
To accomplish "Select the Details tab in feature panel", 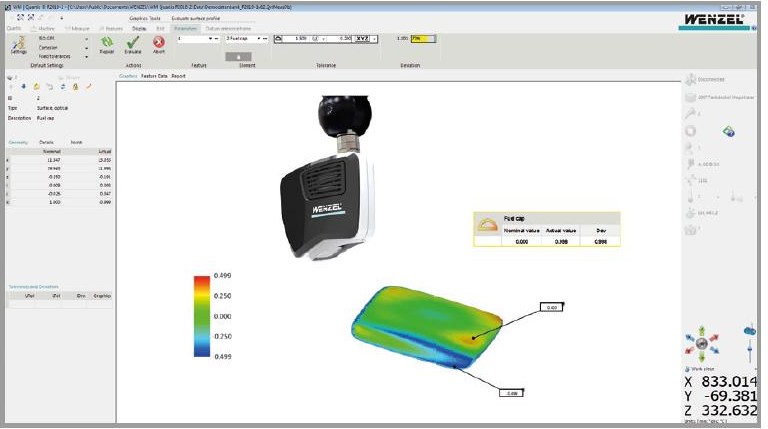I will click(47, 142).
